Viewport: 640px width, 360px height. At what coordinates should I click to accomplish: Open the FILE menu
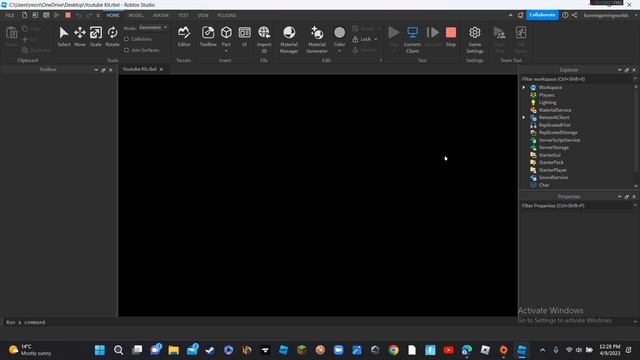[x=10, y=15]
